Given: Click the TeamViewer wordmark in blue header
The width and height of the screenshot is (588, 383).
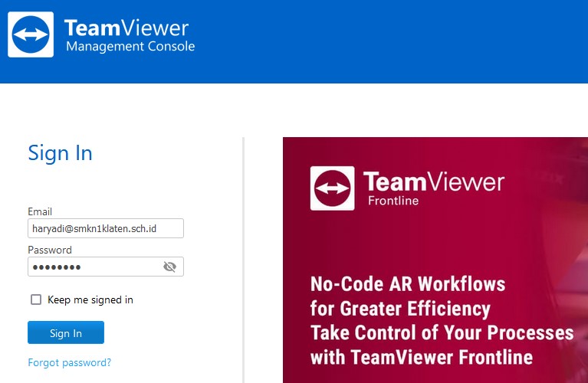Looking at the screenshot, I should pyautogui.click(x=126, y=28).
